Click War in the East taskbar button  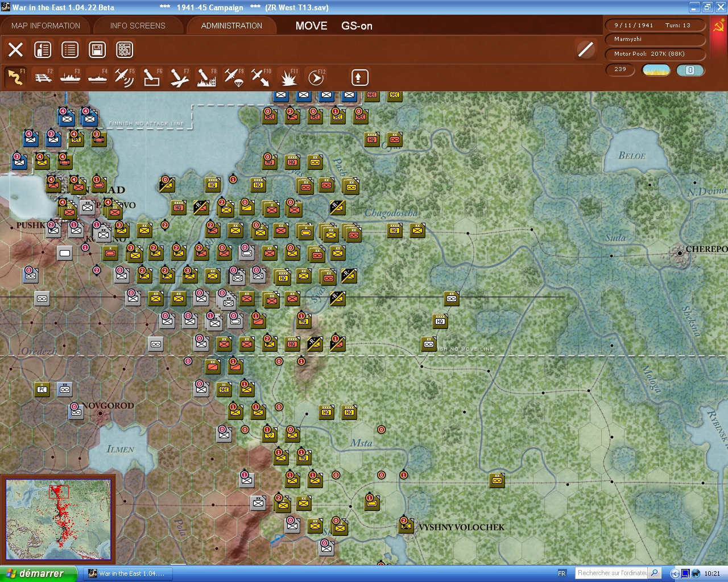pos(129,573)
